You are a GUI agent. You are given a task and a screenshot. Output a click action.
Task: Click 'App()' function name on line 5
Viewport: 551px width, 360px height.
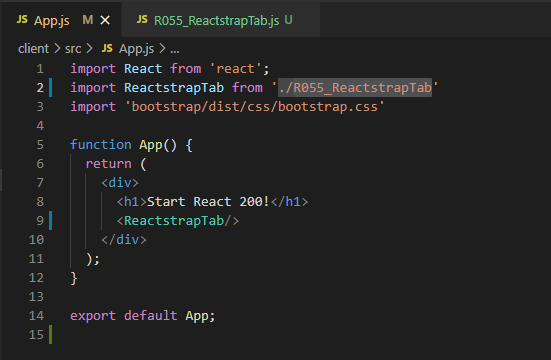158,145
